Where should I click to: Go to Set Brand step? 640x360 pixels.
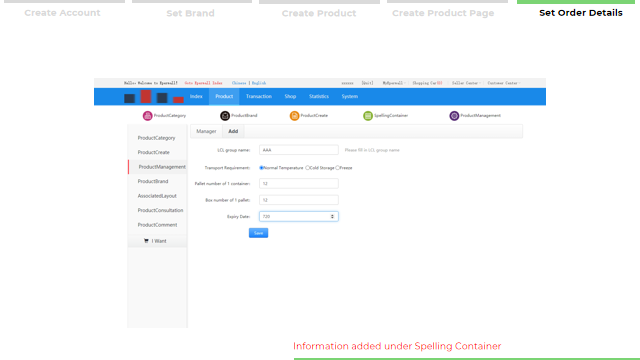191,13
